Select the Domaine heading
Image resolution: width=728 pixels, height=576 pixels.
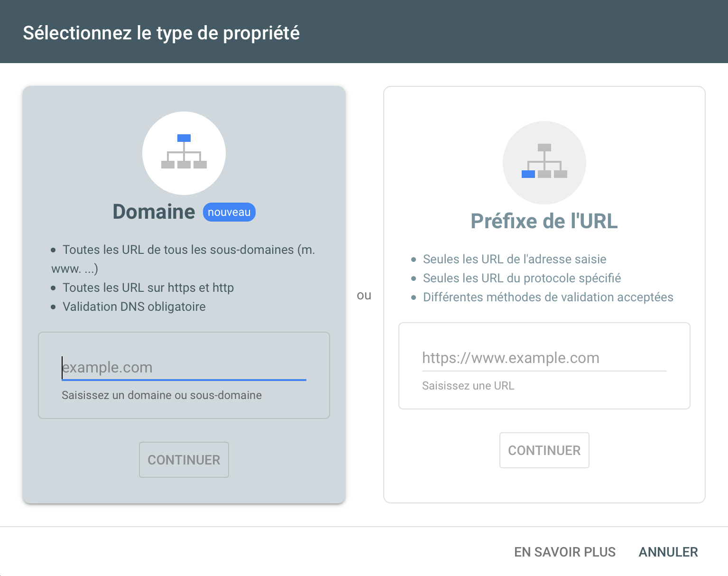point(154,212)
